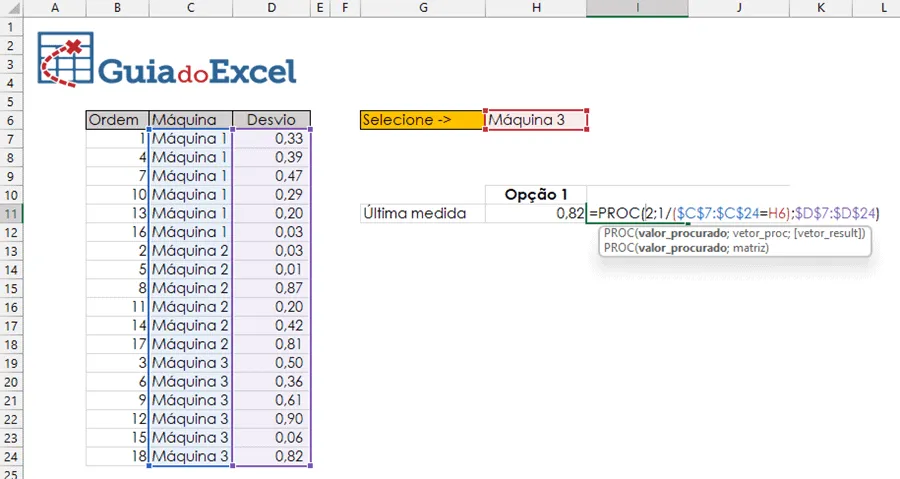Screen dimensions: 900x479
Task: Select column H header
Action: [x=536, y=8]
